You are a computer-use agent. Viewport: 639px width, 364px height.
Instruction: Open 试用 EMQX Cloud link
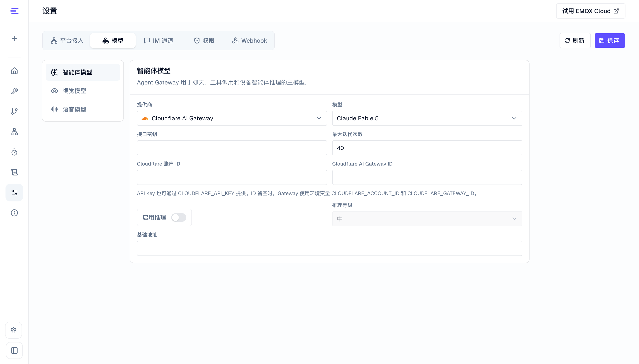tap(590, 11)
